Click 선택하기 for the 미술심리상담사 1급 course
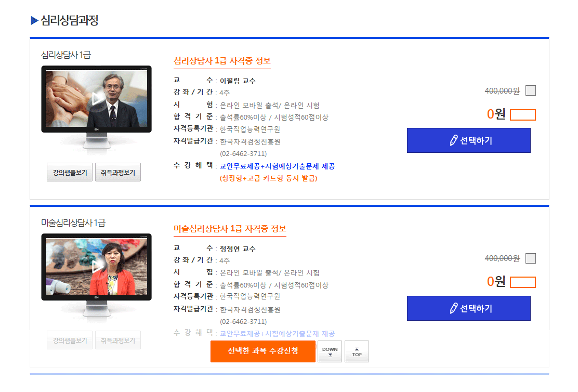 point(468,308)
